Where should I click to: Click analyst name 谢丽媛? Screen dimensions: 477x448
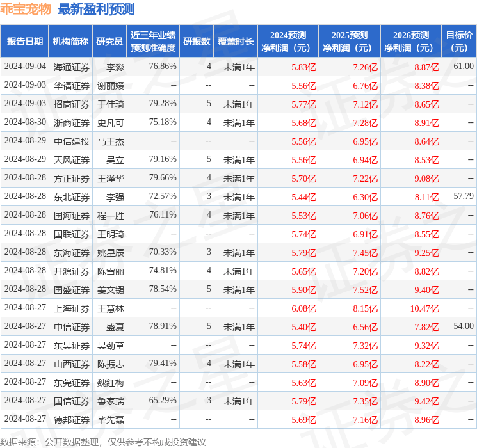click(x=111, y=86)
